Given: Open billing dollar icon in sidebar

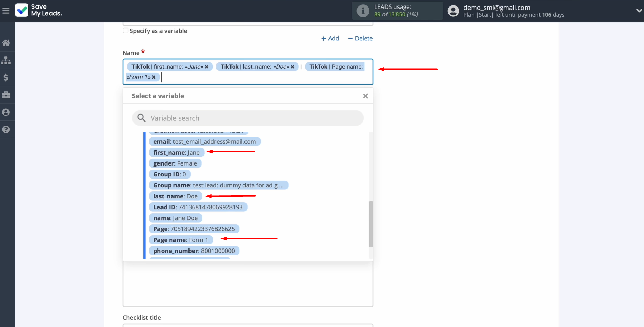Looking at the screenshot, I should [6, 78].
